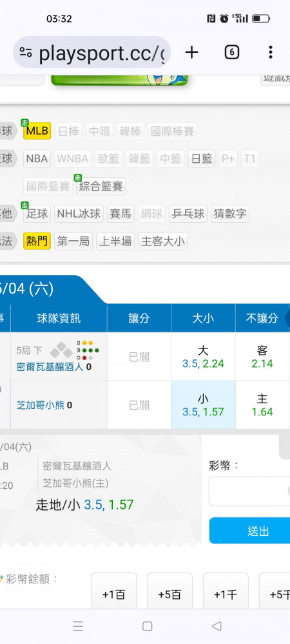Select 主 1.64 moneyline bet

point(262,405)
